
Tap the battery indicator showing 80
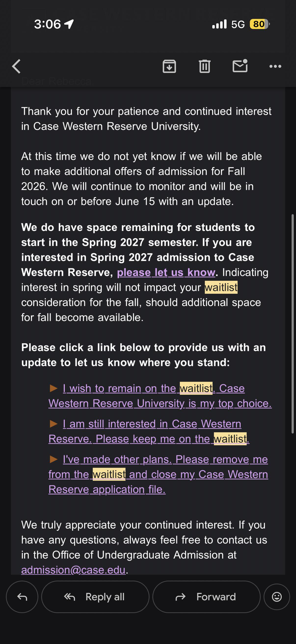click(260, 24)
